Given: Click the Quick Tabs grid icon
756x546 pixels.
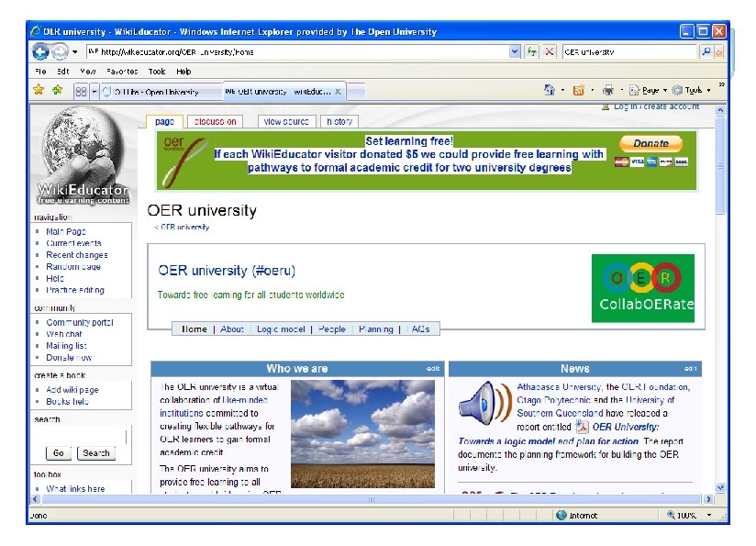Looking at the screenshot, I should tap(81, 91).
